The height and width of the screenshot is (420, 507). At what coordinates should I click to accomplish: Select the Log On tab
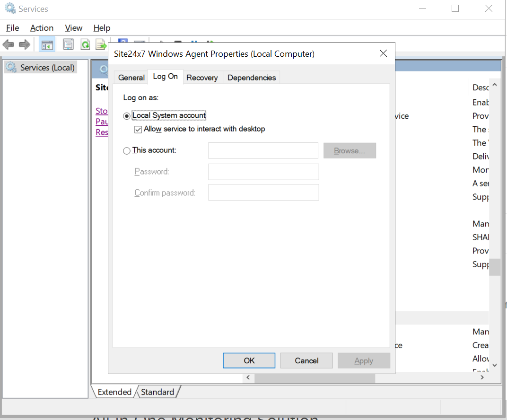pyautogui.click(x=165, y=77)
